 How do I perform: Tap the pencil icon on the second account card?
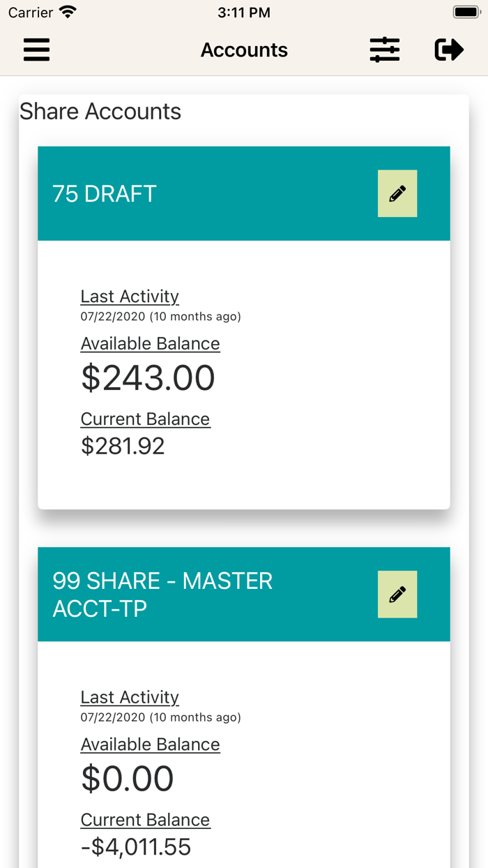(x=397, y=594)
